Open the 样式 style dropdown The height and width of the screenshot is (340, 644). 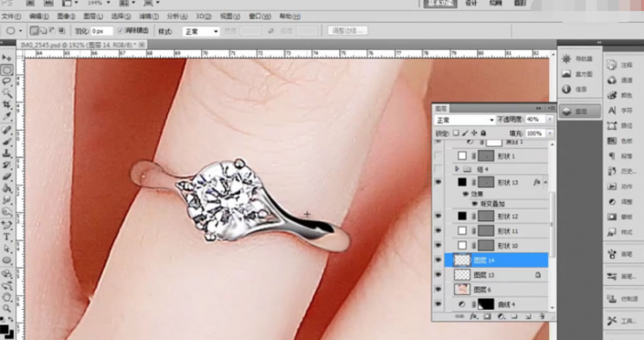pyautogui.click(x=201, y=31)
